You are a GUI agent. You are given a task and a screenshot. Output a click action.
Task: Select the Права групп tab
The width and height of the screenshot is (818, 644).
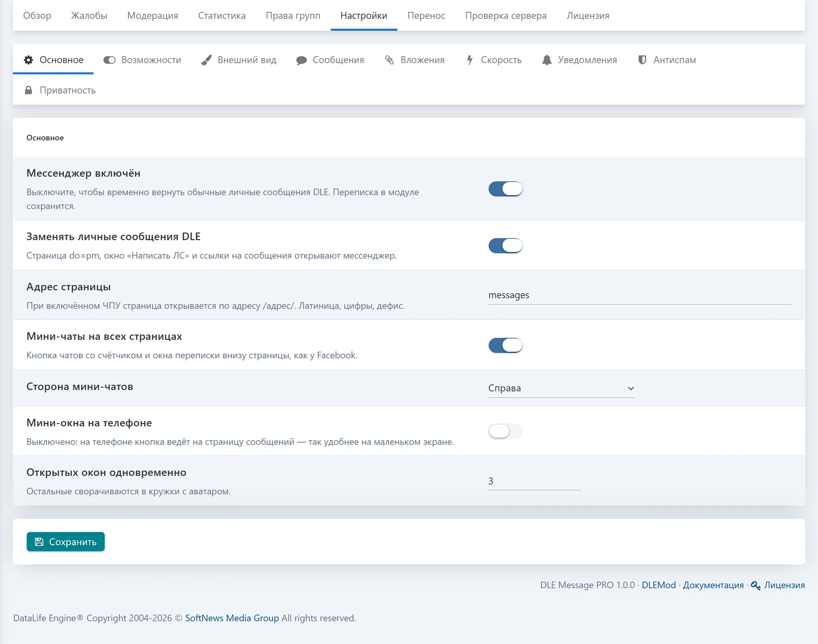[x=293, y=15]
